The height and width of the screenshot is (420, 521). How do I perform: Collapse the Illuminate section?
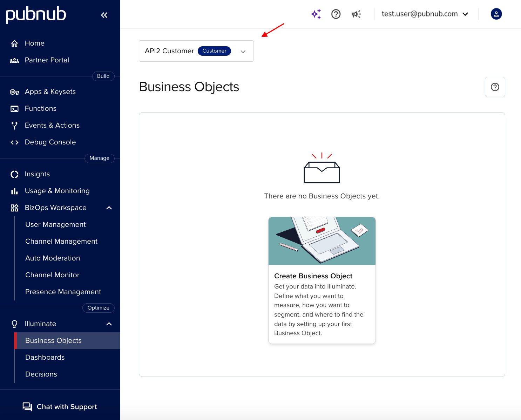(109, 324)
